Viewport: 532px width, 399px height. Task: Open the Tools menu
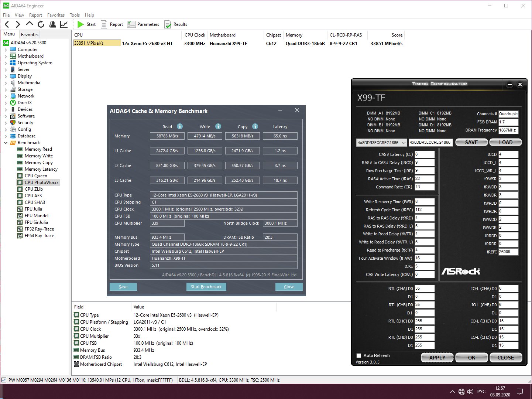click(x=75, y=15)
